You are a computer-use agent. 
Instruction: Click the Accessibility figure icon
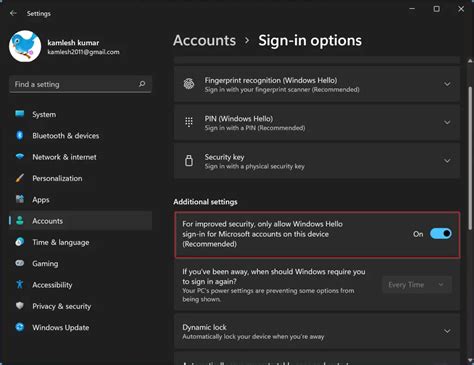click(20, 284)
